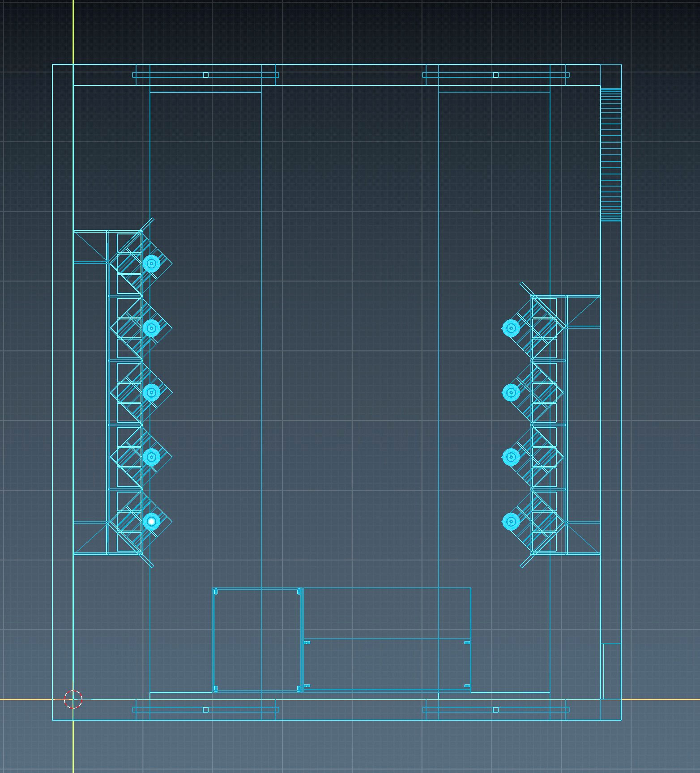
Task: Select the striped hatched element on right wall
Action: (610, 154)
